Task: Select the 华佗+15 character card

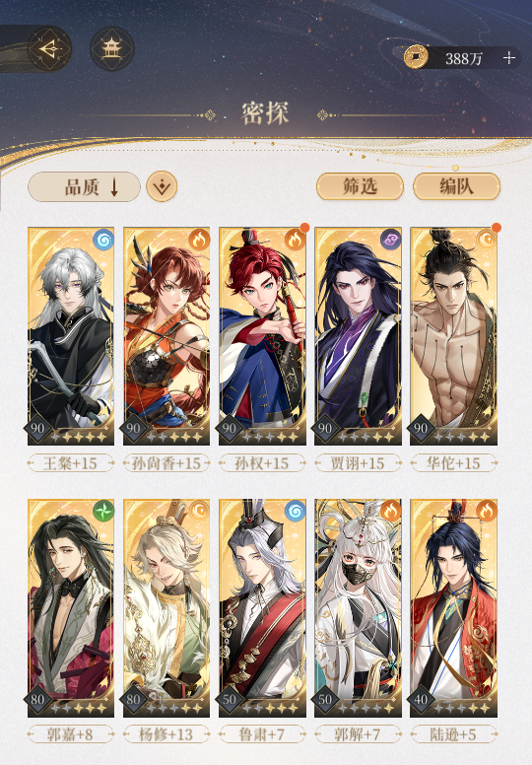Action: 453,336
